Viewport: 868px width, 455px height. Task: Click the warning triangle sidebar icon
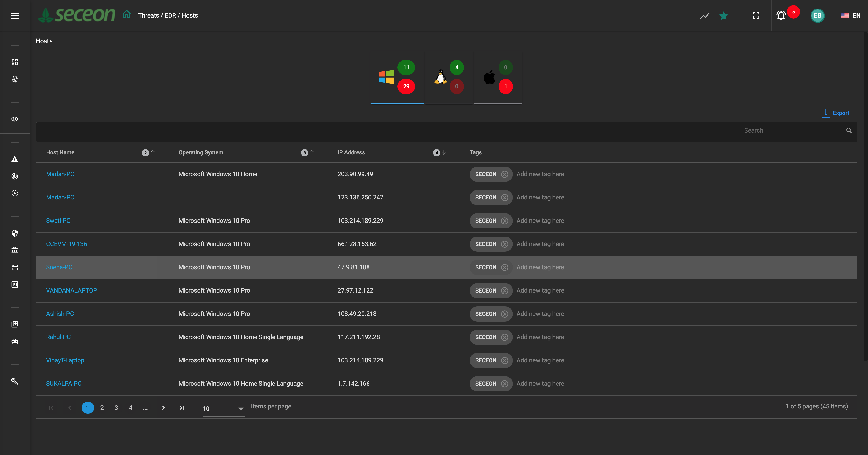(x=15, y=159)
